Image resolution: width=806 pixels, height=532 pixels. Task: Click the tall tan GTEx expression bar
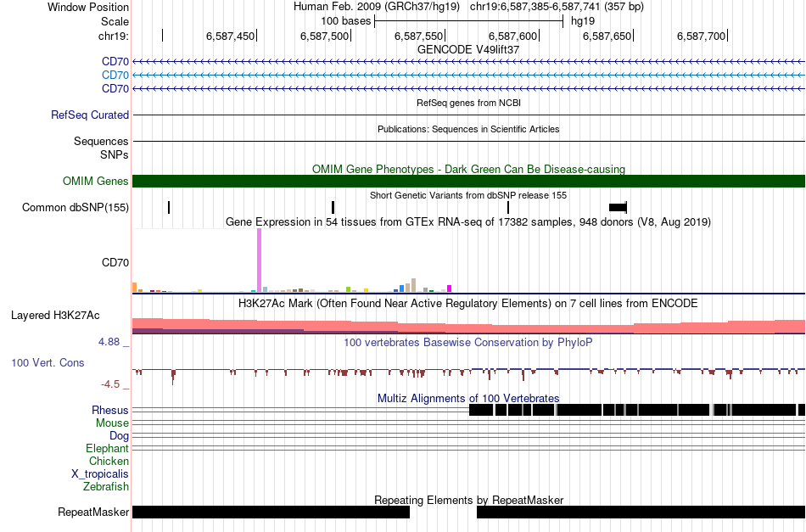[x=414, y=285]
